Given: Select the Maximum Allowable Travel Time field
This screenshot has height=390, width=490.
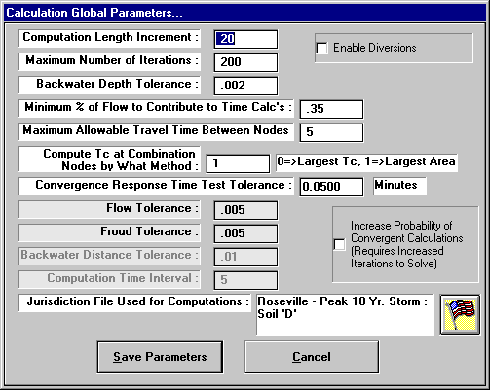Looking at the screenshot, I should [x=331, y=132].
